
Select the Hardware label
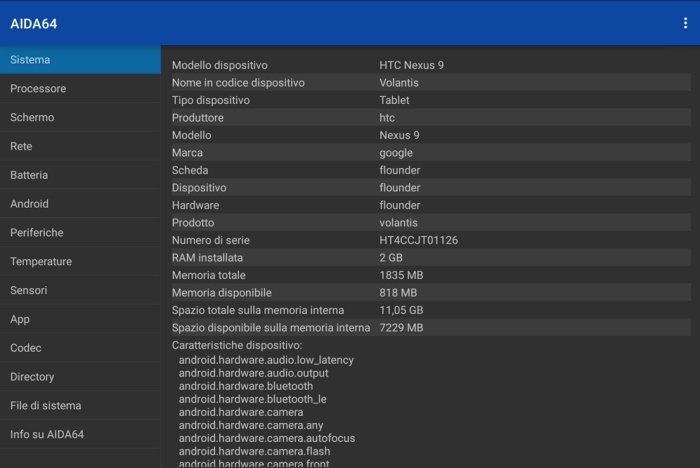click(x=196, y=205)
